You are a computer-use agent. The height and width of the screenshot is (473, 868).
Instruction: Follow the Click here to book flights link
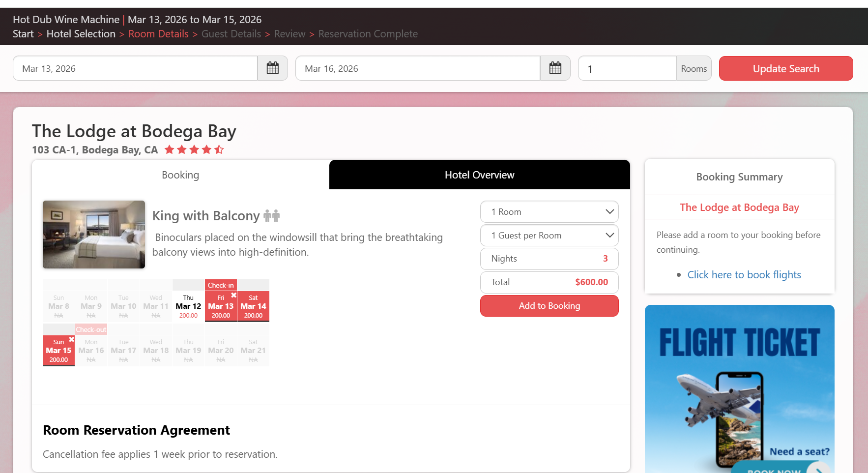744,275
